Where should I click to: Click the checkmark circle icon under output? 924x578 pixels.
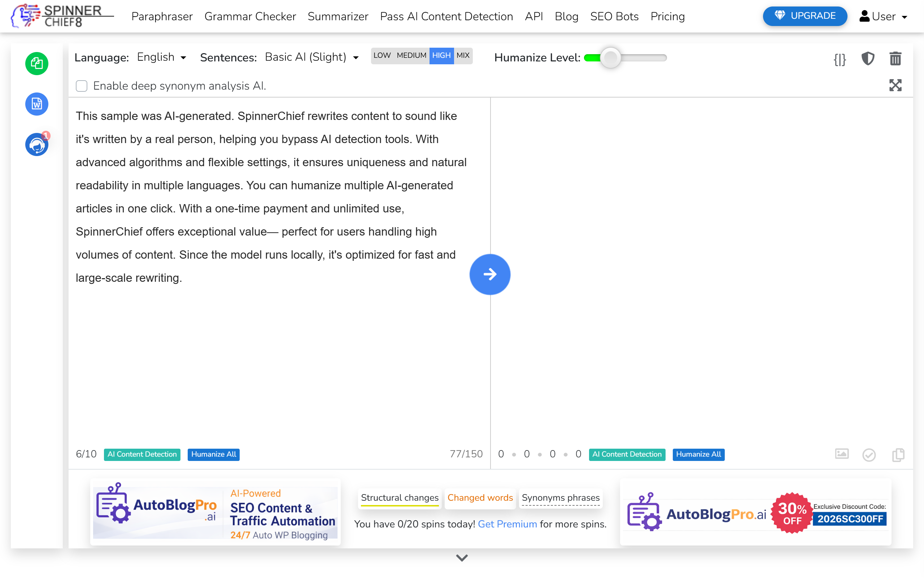pyautogui.click(x=869, y=454)
